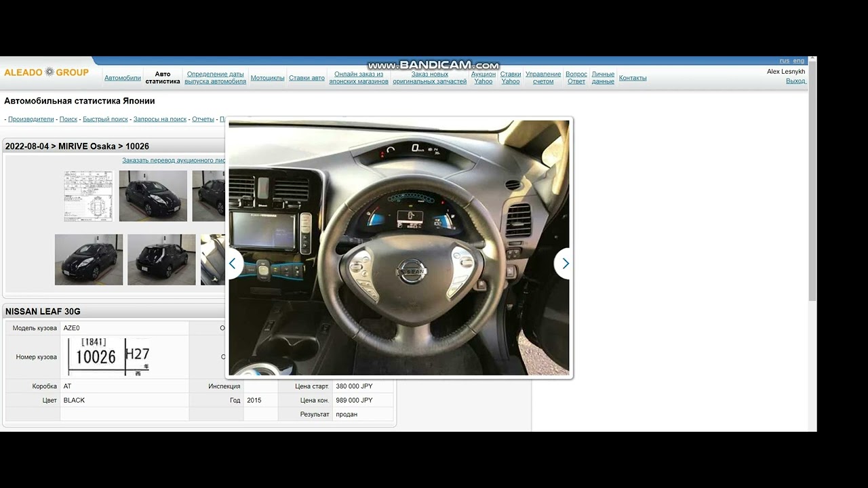Click the Модель кузова label

35,328
